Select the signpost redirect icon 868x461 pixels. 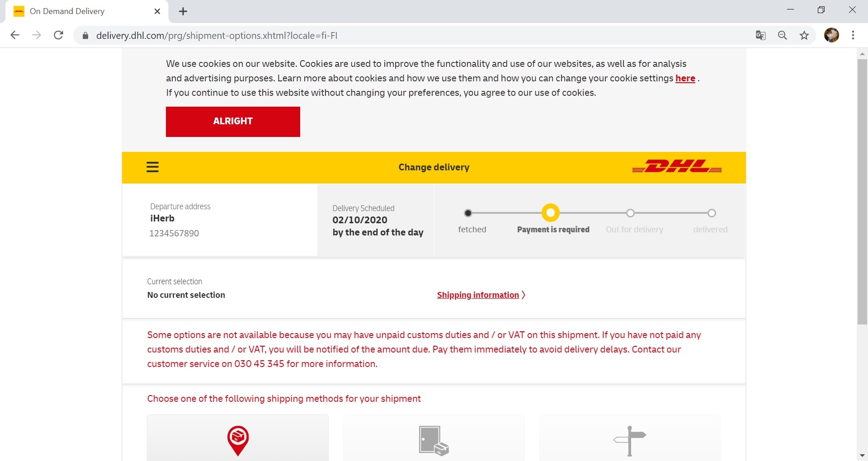pos(630,441)
